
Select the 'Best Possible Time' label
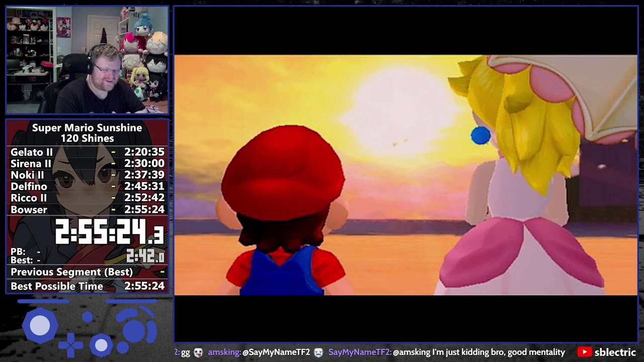57,286
